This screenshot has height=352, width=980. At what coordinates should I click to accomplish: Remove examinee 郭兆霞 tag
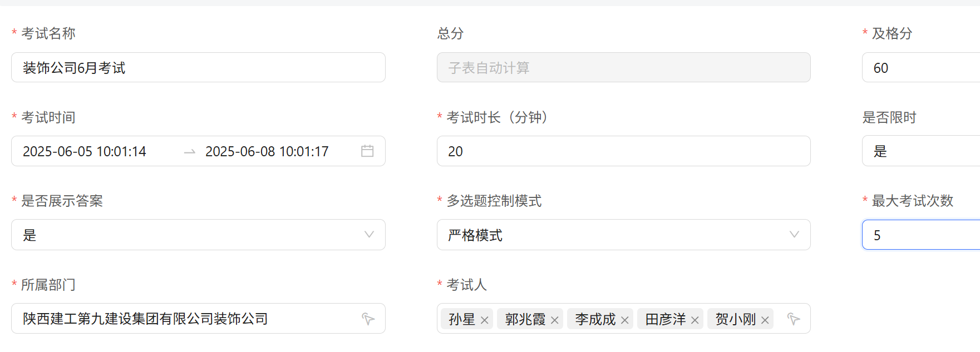click(x=555, y=320)
